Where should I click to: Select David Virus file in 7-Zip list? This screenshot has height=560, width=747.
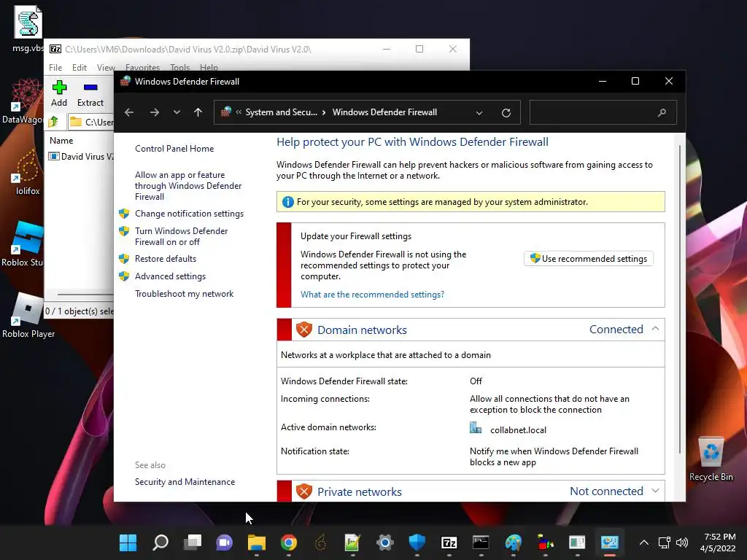click(x=82, y=157)
